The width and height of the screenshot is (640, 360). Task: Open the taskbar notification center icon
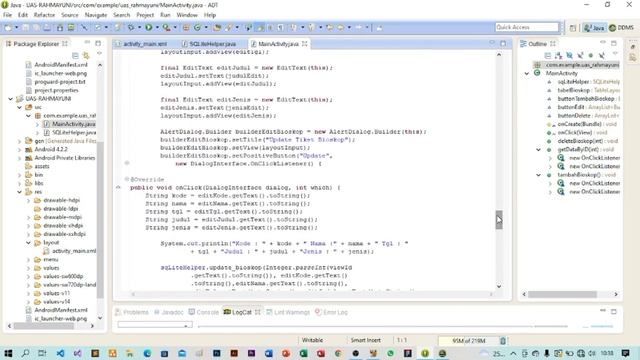(x=625, y=353)
